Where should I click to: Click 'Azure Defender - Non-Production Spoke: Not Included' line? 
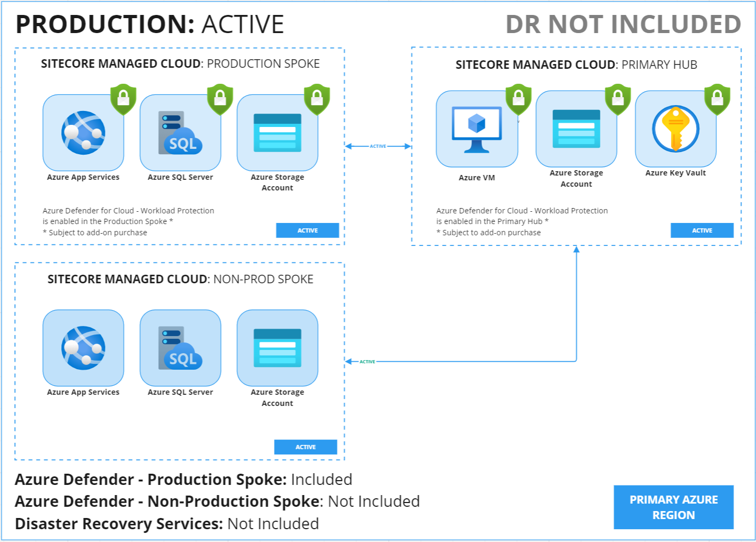coord(217,501)
